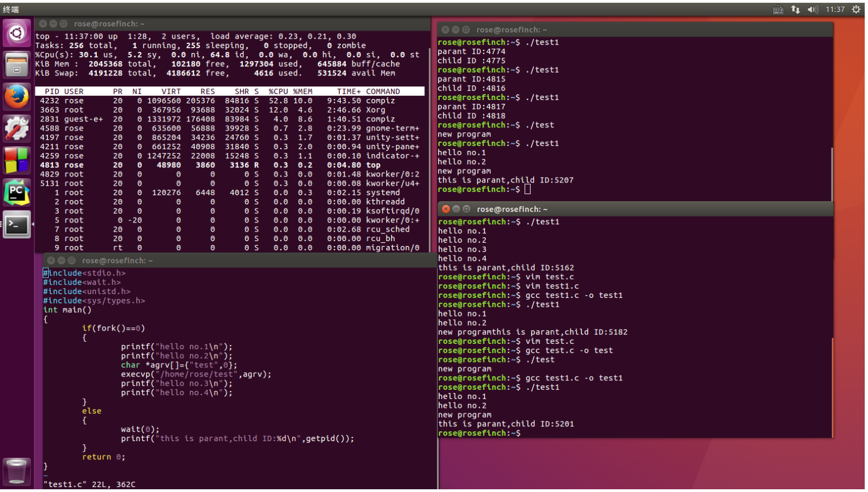The height and width of the screenshot is (492, 868).
Task: Select the gnome-term+ process row
Action: tap(230, 128)
